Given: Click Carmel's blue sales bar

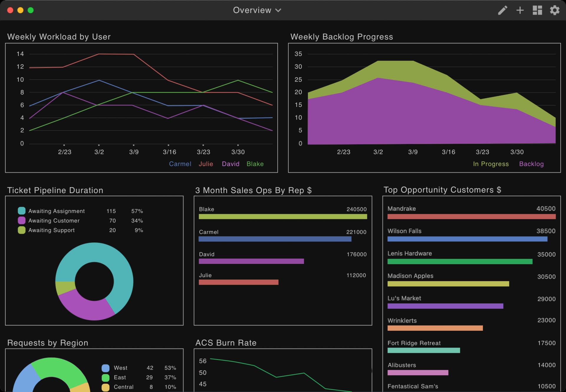Looking at the screenshot, I should pos(275,239).
